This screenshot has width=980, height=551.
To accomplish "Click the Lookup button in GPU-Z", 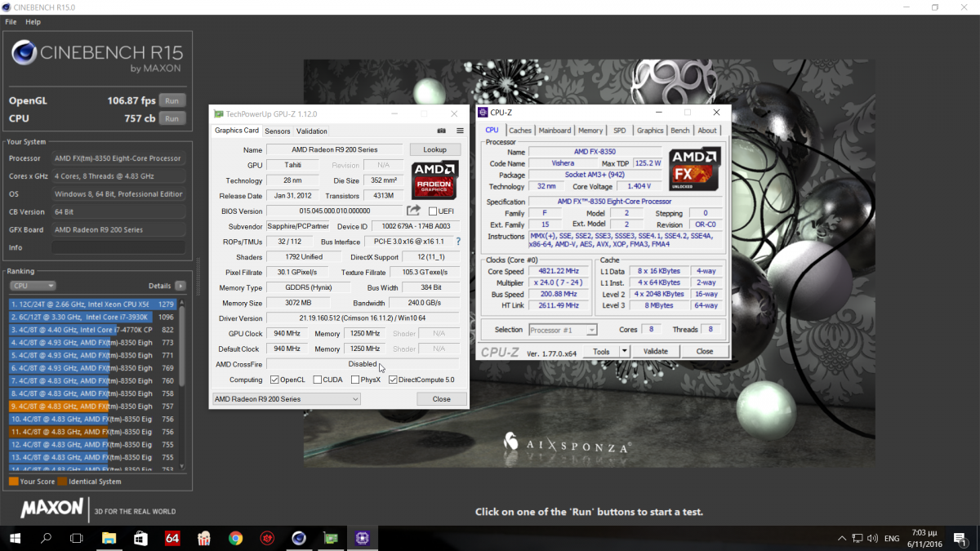I will (434, 149).
